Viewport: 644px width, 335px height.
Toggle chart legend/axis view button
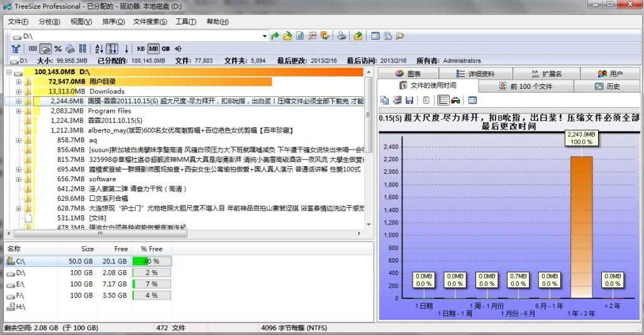click(x=443, y=100)
